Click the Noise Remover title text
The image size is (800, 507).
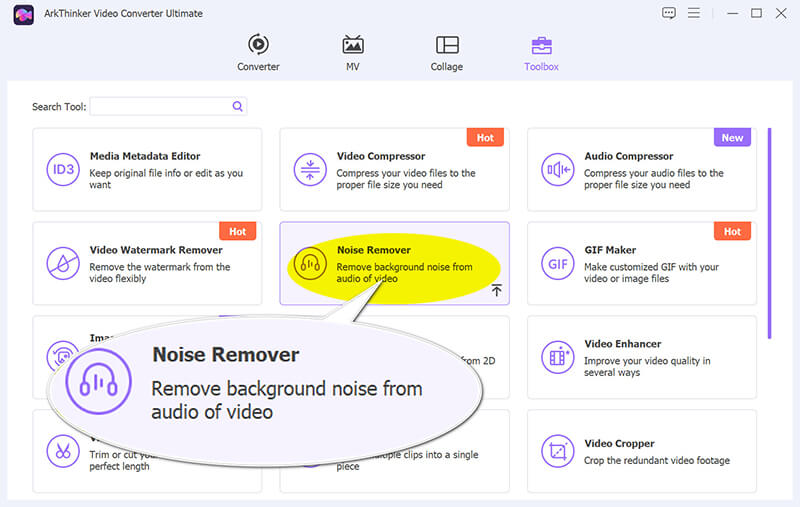click(373, 250)
